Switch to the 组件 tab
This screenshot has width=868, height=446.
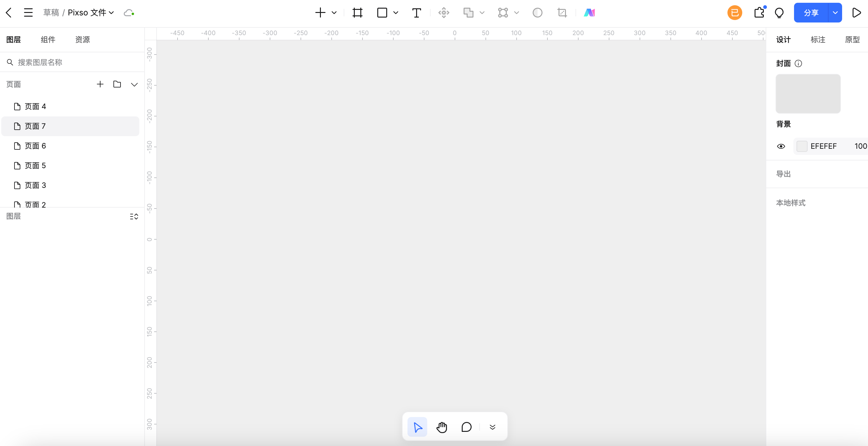(48, 39)
